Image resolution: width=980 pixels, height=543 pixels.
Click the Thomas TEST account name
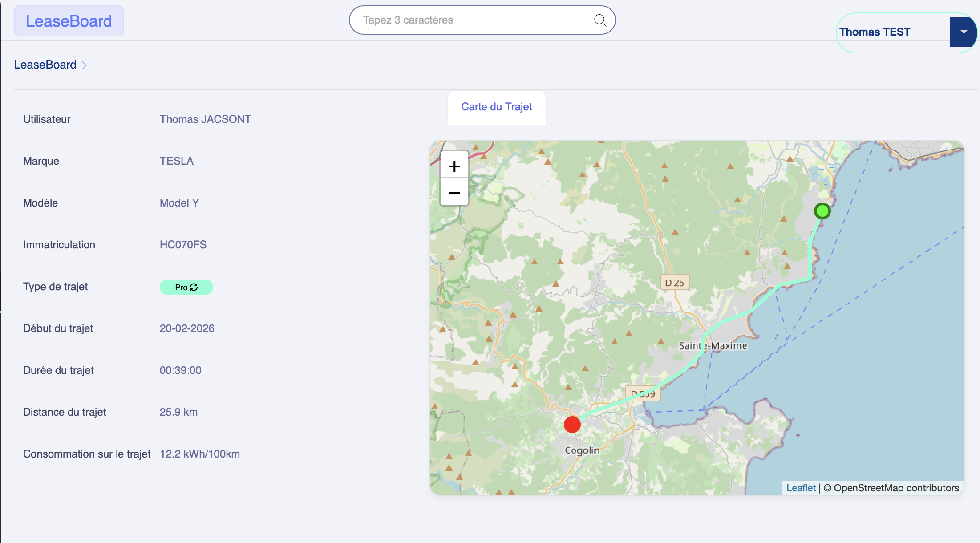875,32
